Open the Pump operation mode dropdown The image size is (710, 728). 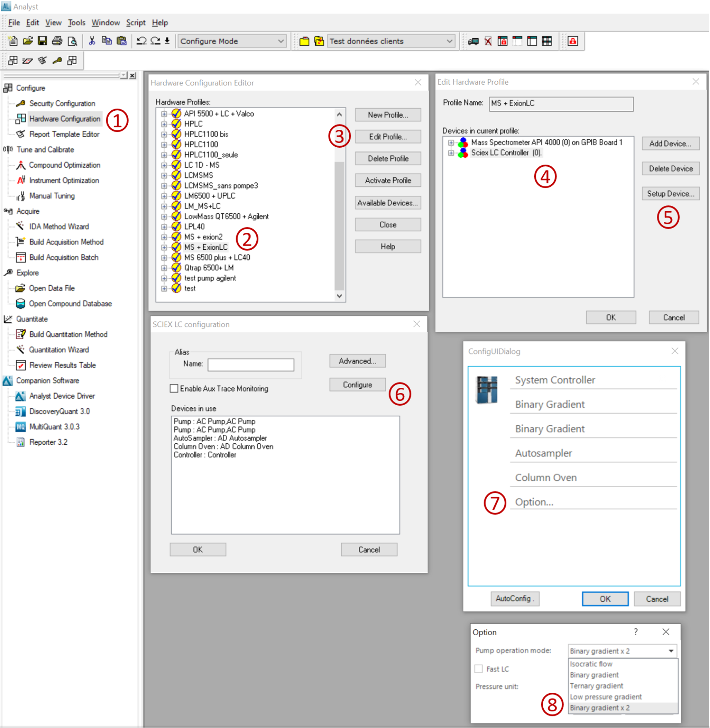(x=622, y=650)
